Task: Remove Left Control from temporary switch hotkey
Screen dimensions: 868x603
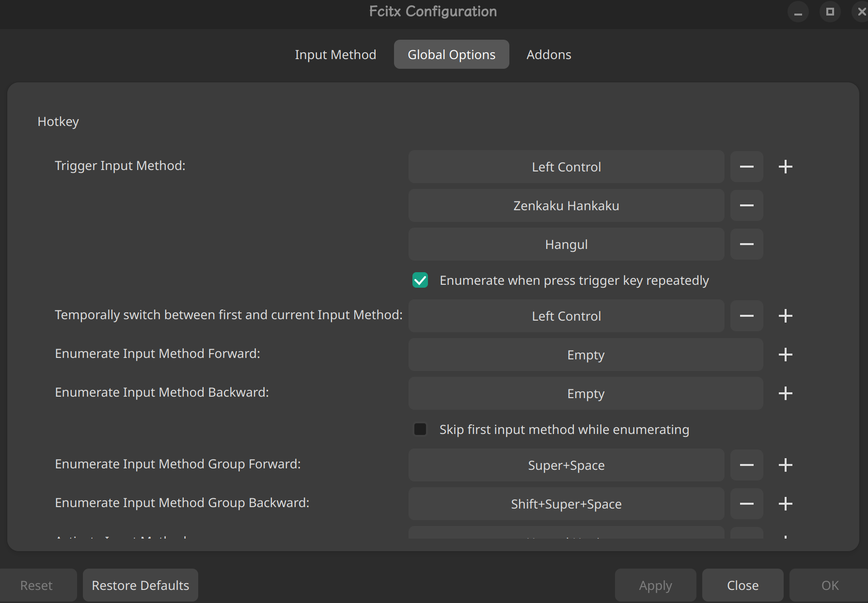Action: coord(747,316)
